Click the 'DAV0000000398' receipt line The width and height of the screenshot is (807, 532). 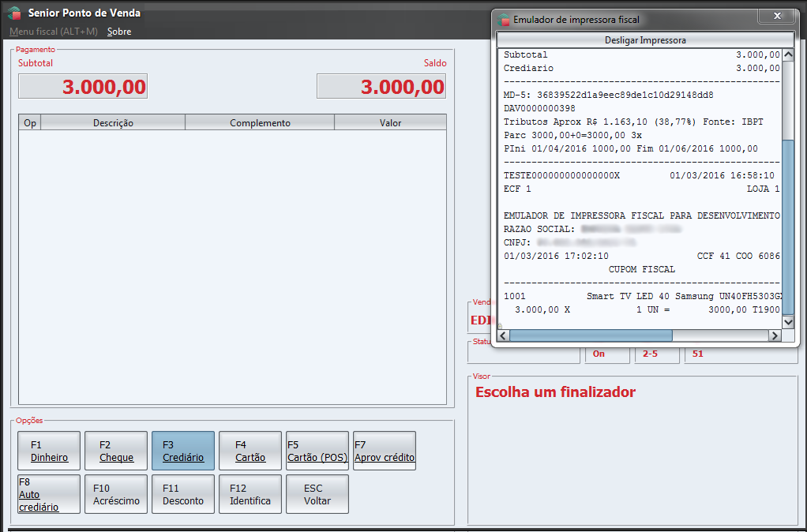(539, 109)
